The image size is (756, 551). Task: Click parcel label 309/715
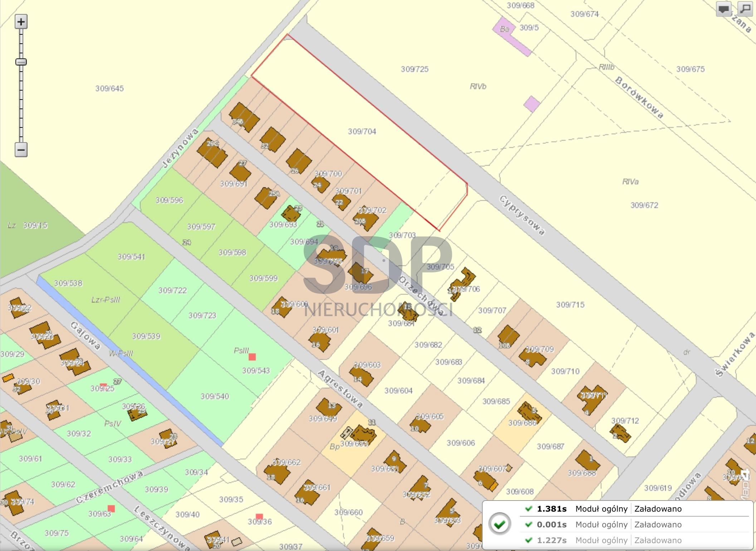point(570,305)
